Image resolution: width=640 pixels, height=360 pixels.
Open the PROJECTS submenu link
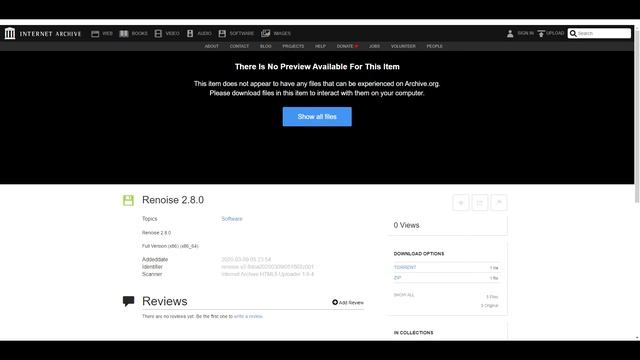coord(293,46)
